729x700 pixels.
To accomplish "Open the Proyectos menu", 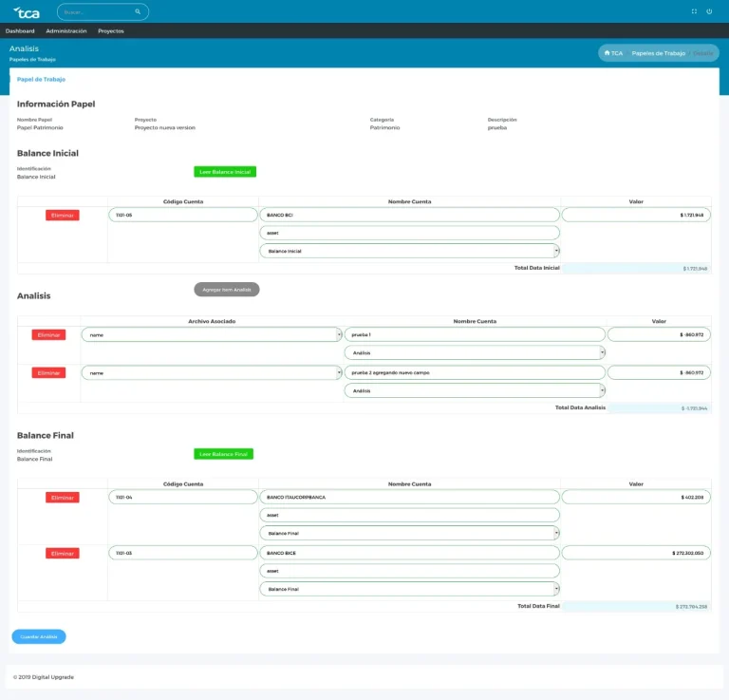I will 111,31.
